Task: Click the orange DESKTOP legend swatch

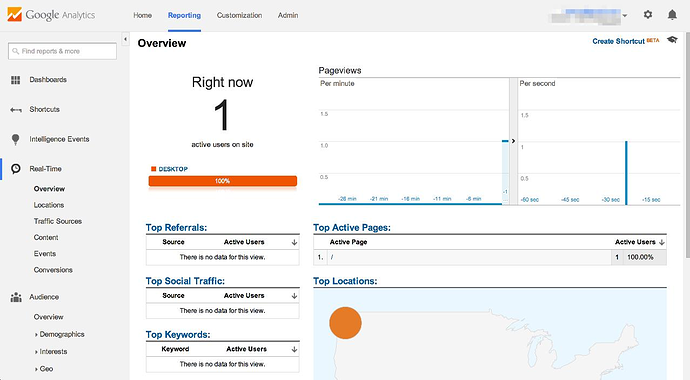Action: point(154,169)
